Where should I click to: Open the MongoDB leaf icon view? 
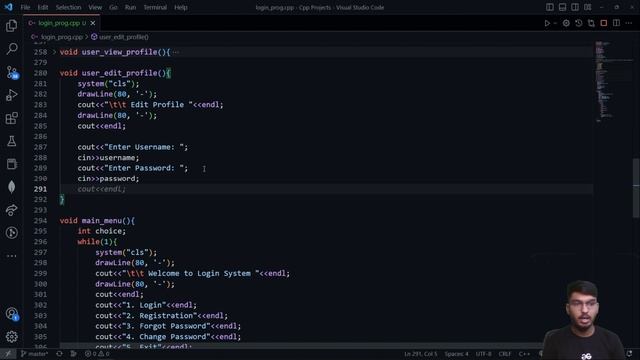pos(11,187)
